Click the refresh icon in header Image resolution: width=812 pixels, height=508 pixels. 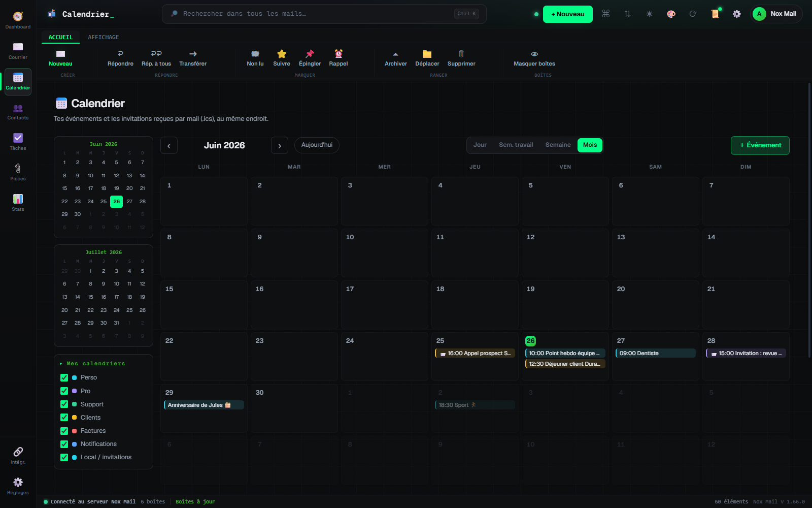693,14
